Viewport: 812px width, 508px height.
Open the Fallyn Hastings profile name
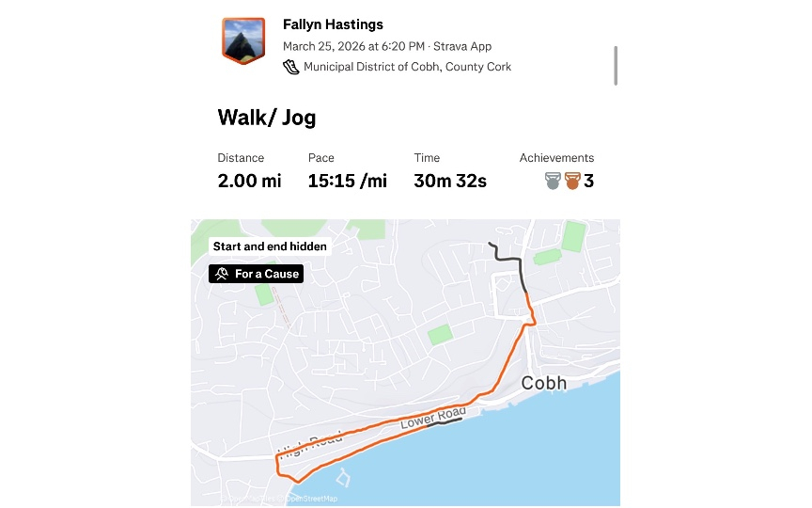tap(333, 24)
